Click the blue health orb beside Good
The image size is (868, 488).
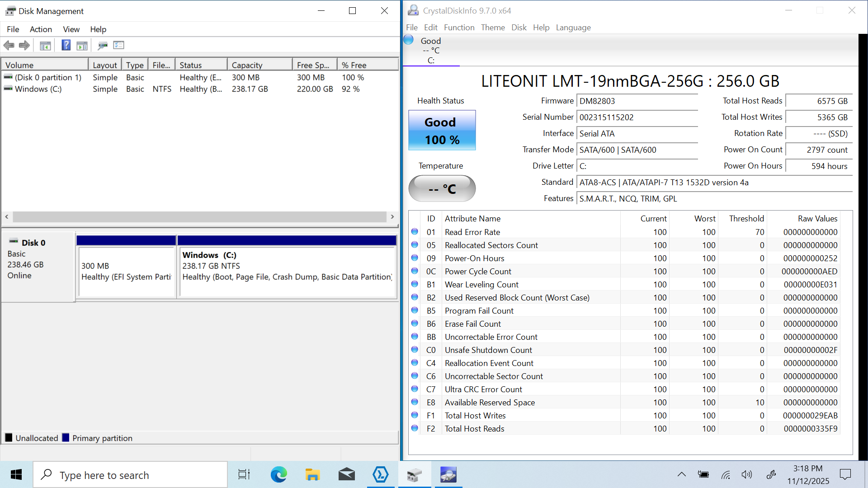(x=409, y=40)
